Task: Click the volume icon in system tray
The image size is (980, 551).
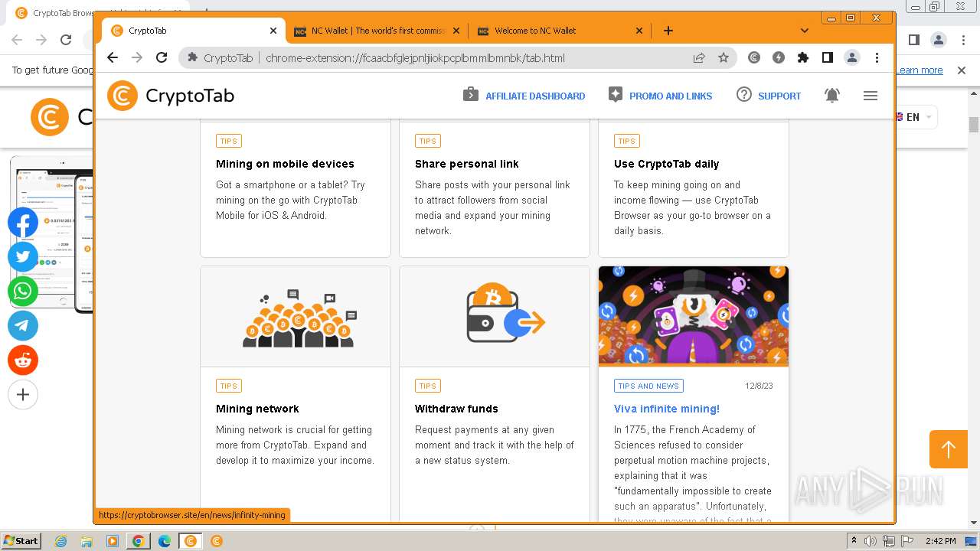Action: point(871,541)
